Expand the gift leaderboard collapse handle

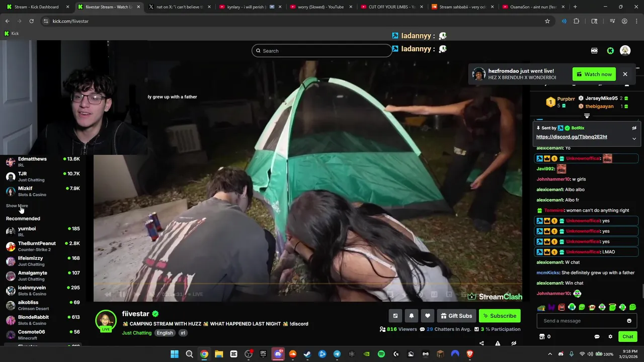(587, 116)
